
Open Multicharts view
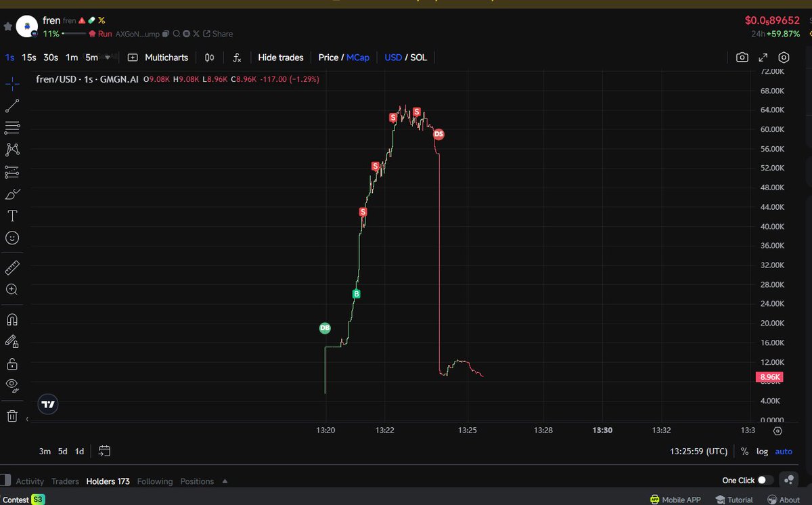[x=159, y=58]
